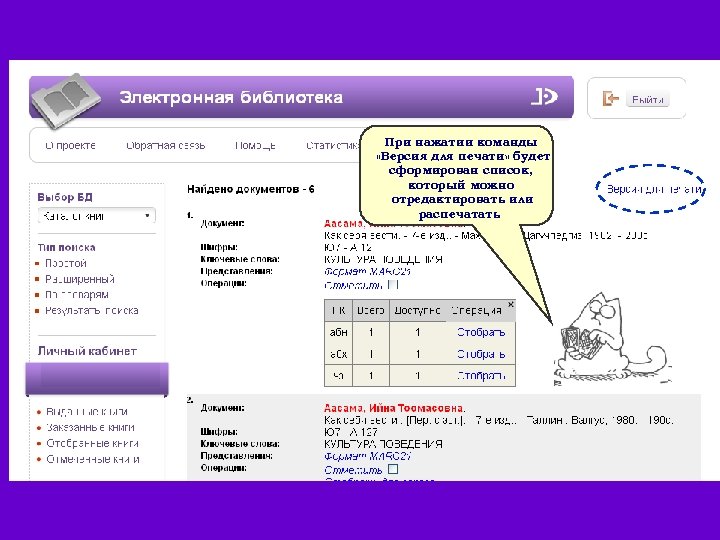
Task: Open Результаты поиска in sidebar
Action: pos(91,310)
